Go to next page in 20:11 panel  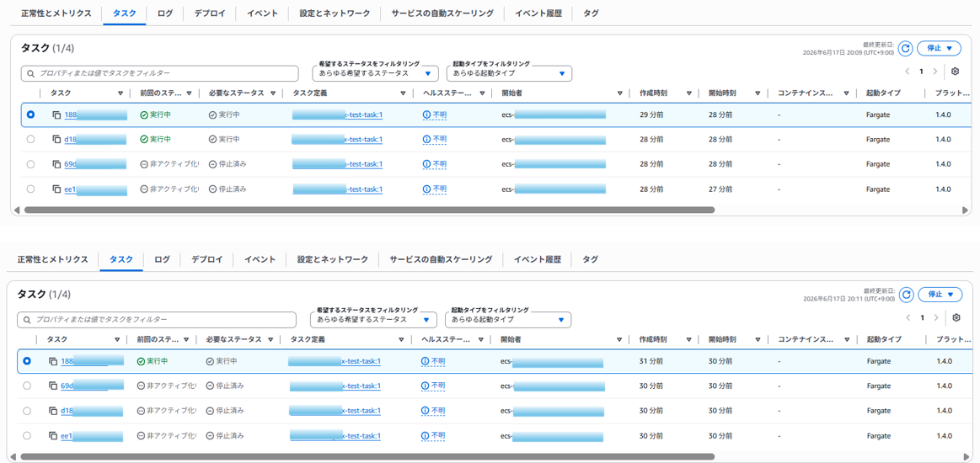click(935, 317)
